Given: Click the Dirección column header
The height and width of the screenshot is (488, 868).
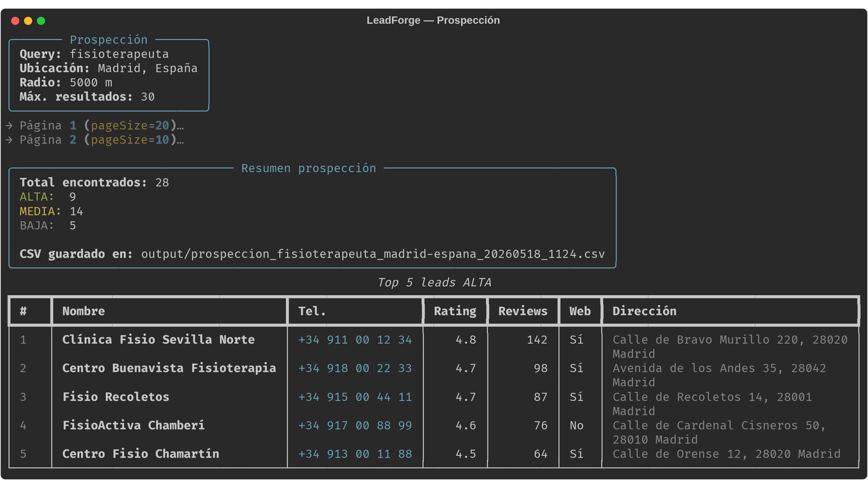Looking at the screenshot, I should pos(644,311).
